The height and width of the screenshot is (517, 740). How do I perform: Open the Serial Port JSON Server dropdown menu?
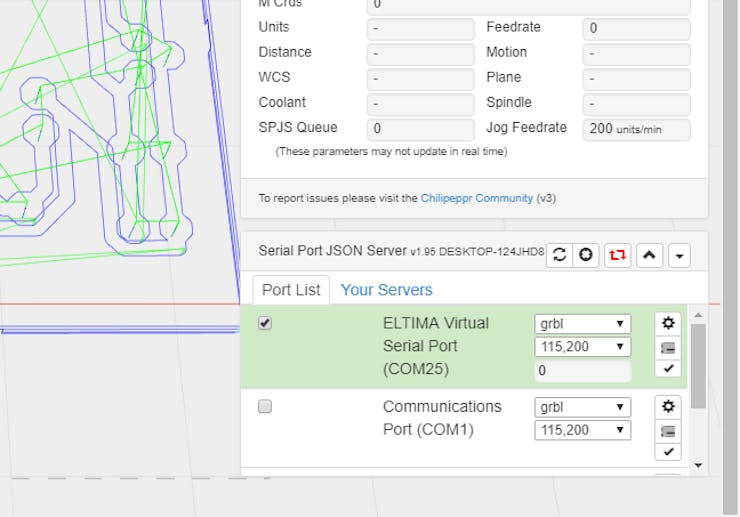tap(679, 255)
